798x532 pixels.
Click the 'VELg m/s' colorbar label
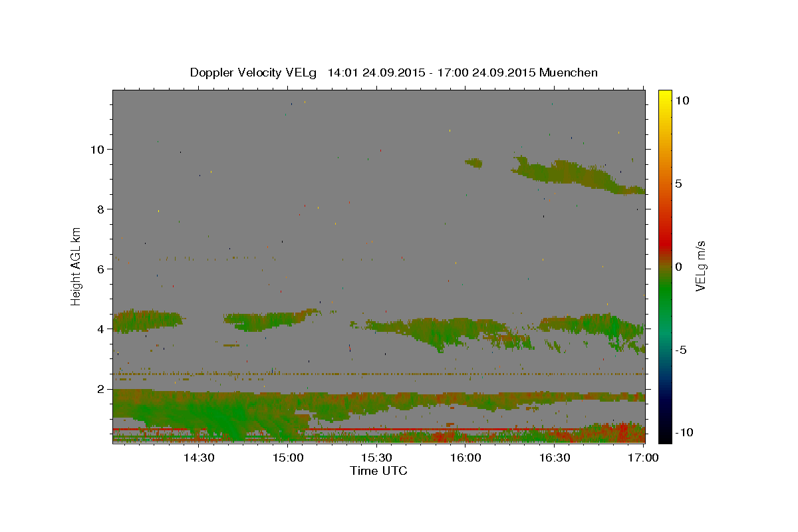tap(700, 267)
